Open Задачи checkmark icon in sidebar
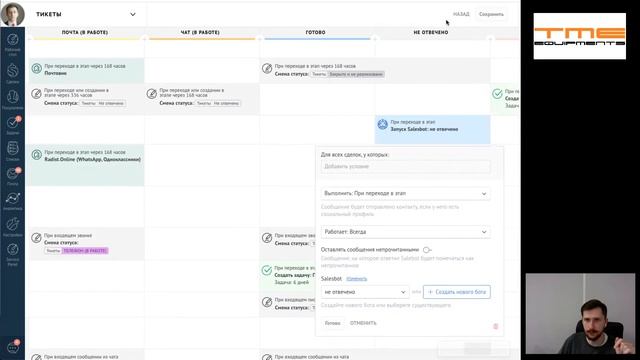 click(13, 125)
